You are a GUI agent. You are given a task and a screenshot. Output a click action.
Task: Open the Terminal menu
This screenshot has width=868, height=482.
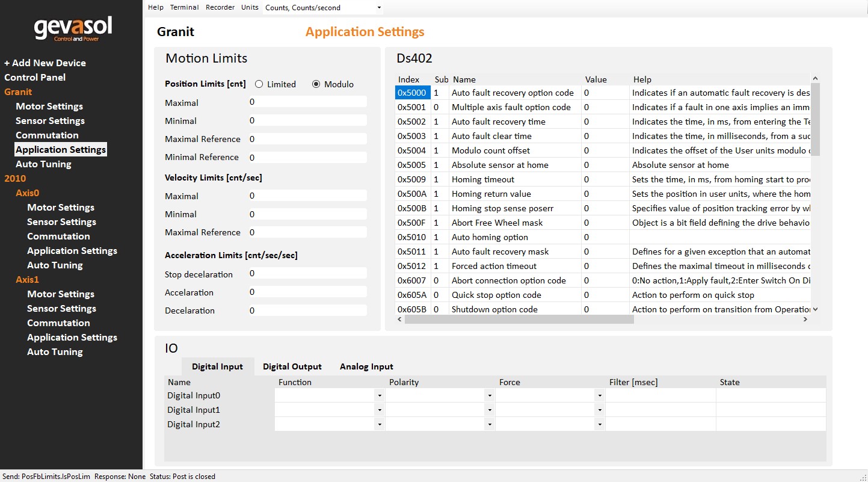pyautogui.click(x=184, y=7)
